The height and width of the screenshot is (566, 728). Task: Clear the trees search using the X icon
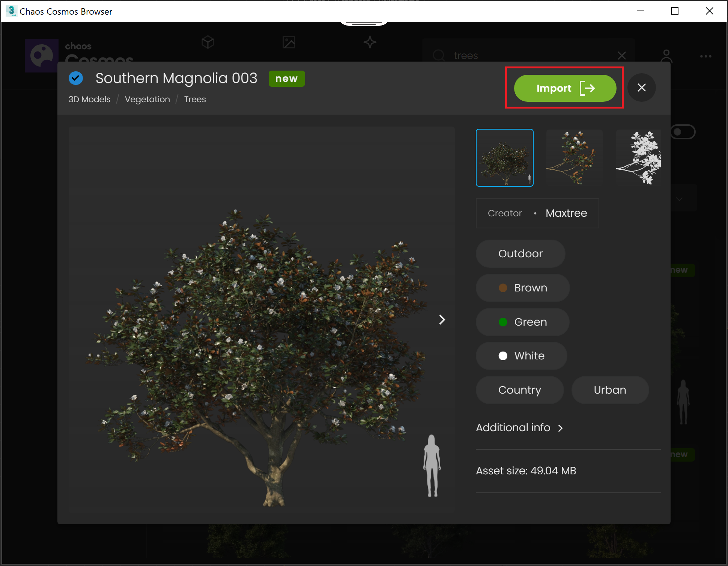click(622, 55)
